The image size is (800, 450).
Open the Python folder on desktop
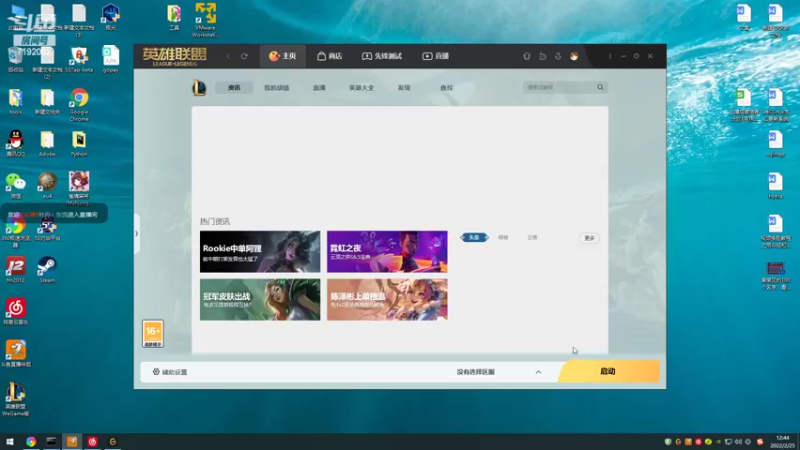pos(79,143)
